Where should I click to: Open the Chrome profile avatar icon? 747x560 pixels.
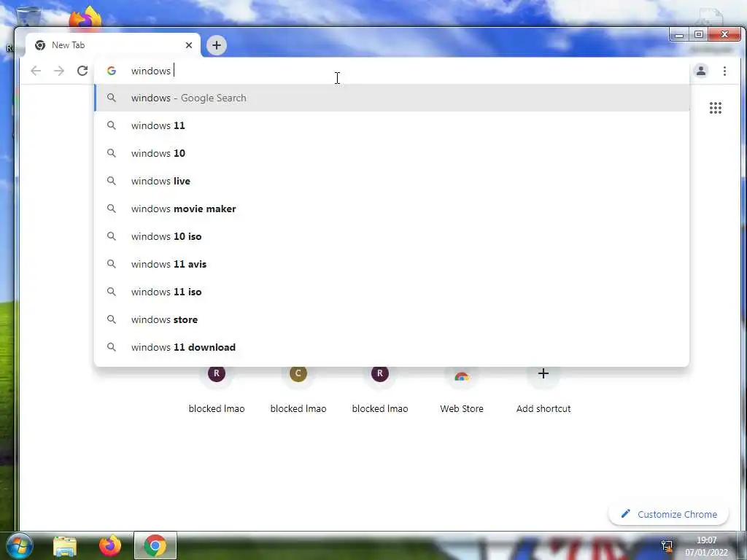(x=701, y=71)
